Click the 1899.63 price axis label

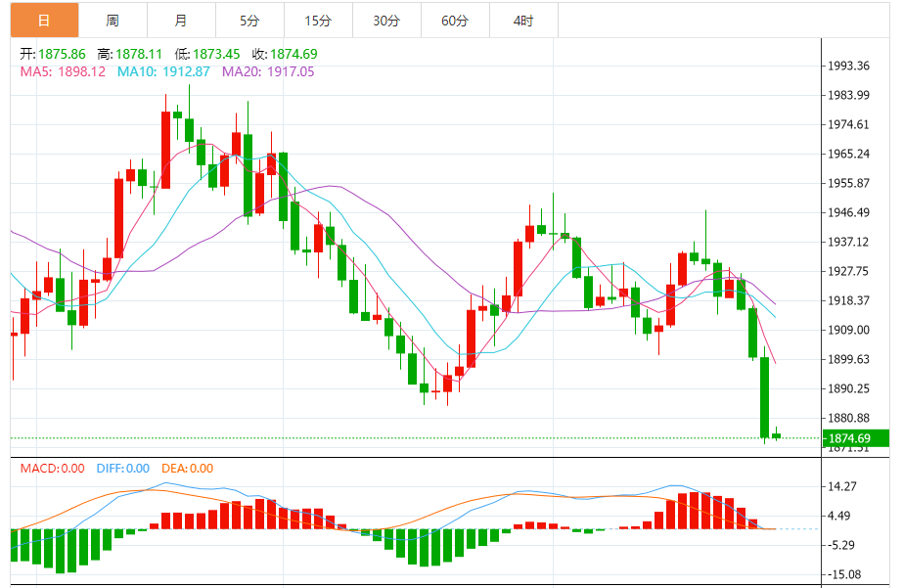pyautogui.click(x=848, y=359)
